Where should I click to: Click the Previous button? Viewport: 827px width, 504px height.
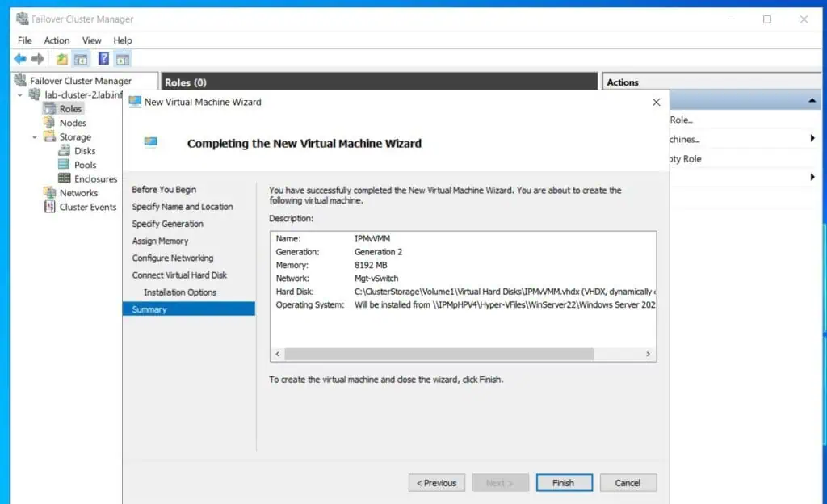437,483
